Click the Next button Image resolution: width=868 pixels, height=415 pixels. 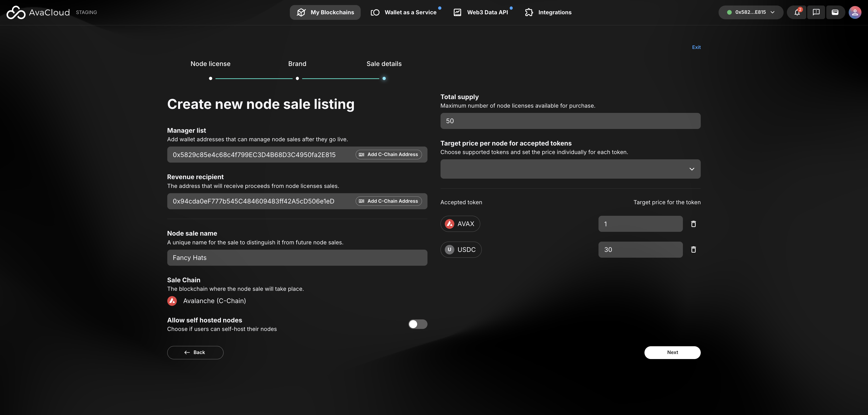672,352
